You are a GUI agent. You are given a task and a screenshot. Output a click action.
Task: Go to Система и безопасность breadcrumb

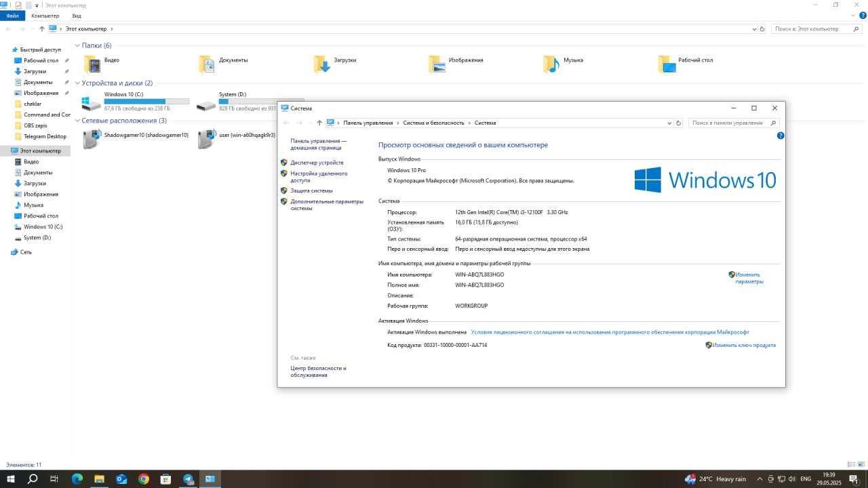[433, 123]
